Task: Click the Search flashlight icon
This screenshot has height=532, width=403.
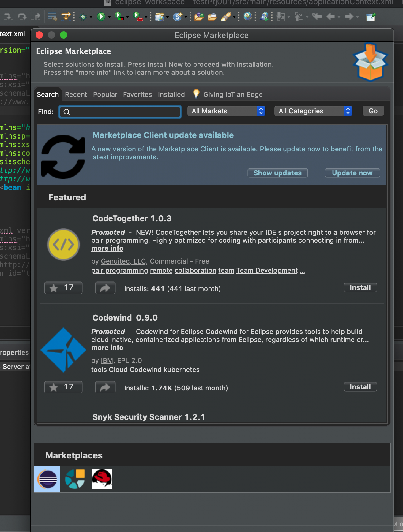Action: point(226,17)
